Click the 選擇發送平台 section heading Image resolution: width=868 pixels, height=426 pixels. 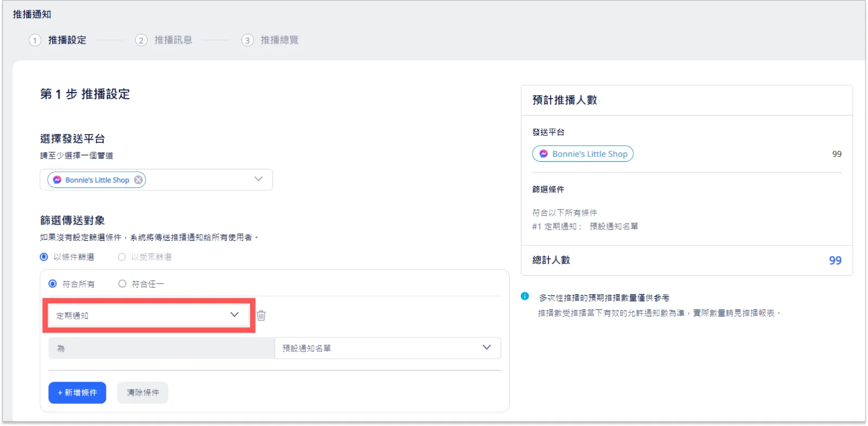73,138
